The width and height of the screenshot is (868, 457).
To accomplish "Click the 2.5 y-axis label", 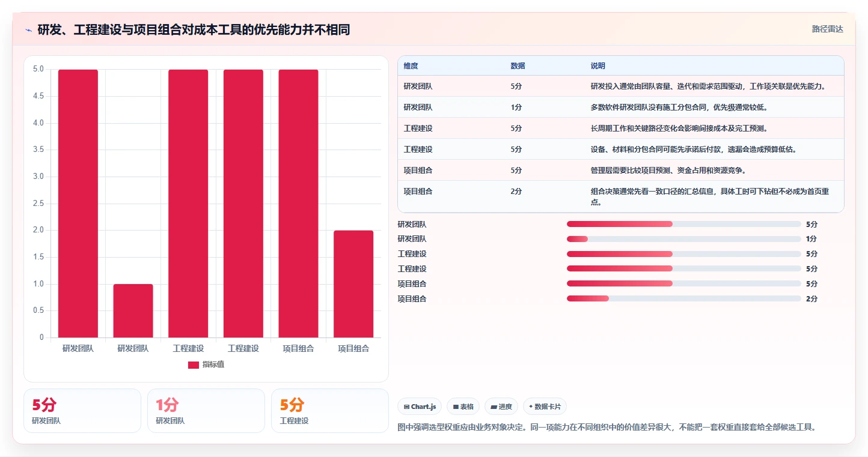I will [38, 204].
